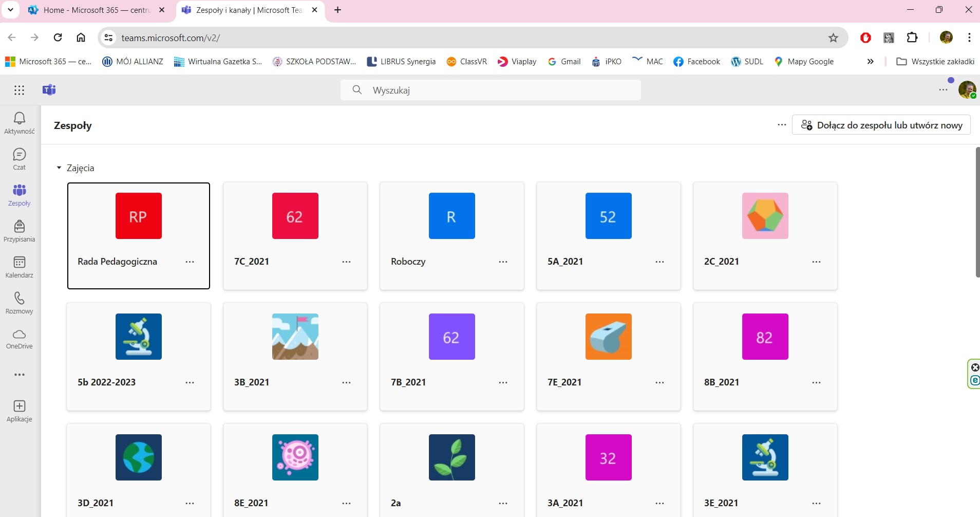Open the 5A_2021 team tile

click(608, 235)
